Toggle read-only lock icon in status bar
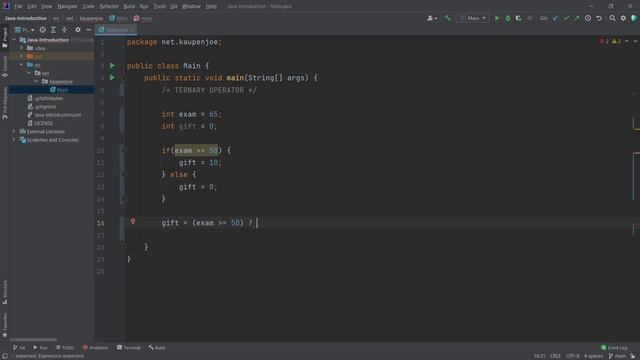The height and width of the screenshot is (360, 640). tap(633, 356)
